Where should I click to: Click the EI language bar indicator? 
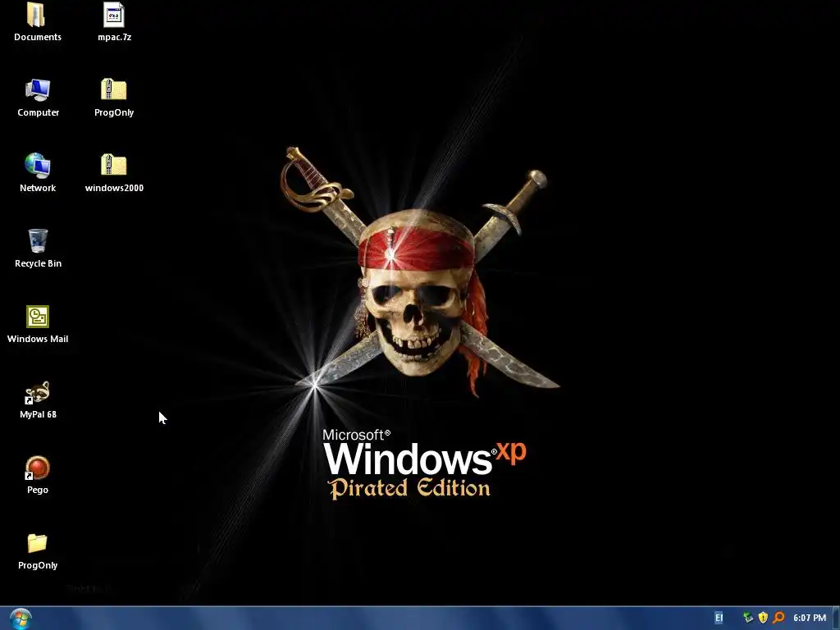pyautogui.click(x=719, y=618)
